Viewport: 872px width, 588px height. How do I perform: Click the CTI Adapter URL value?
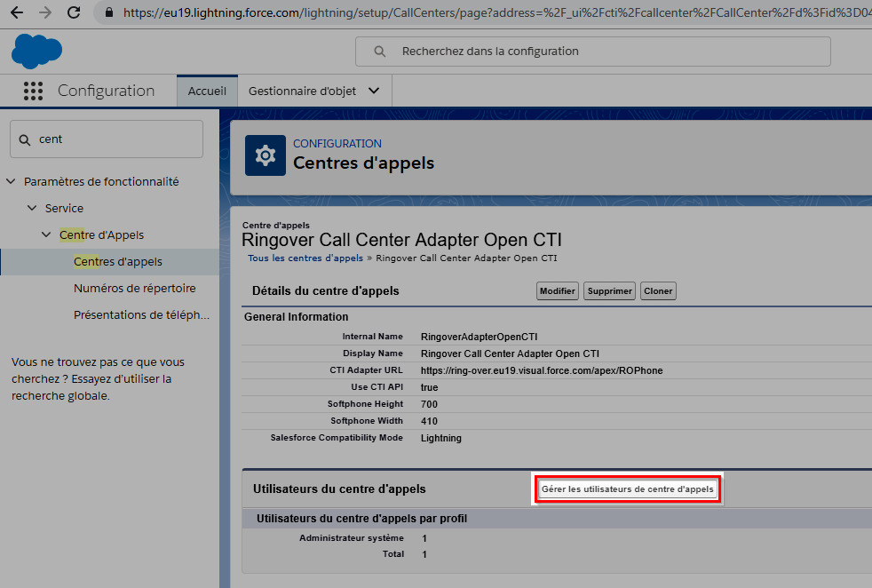click(x=542, y=370)
